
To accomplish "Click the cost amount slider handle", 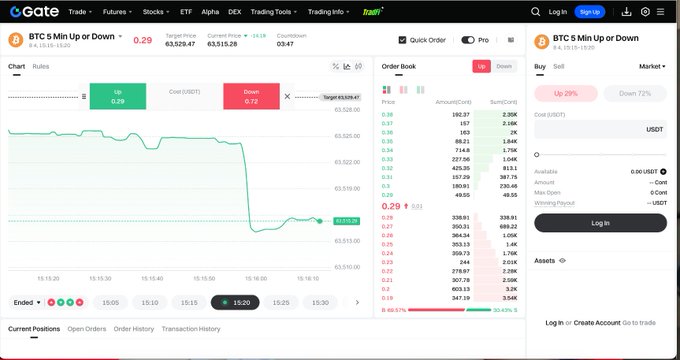I will [x=537, y=154].
